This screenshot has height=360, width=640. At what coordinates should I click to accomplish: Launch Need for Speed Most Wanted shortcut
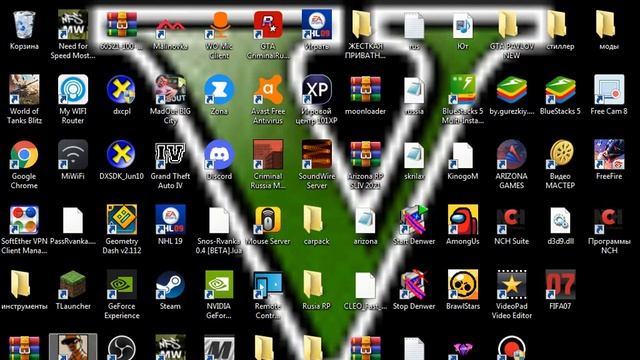click(x=73, y=25)
